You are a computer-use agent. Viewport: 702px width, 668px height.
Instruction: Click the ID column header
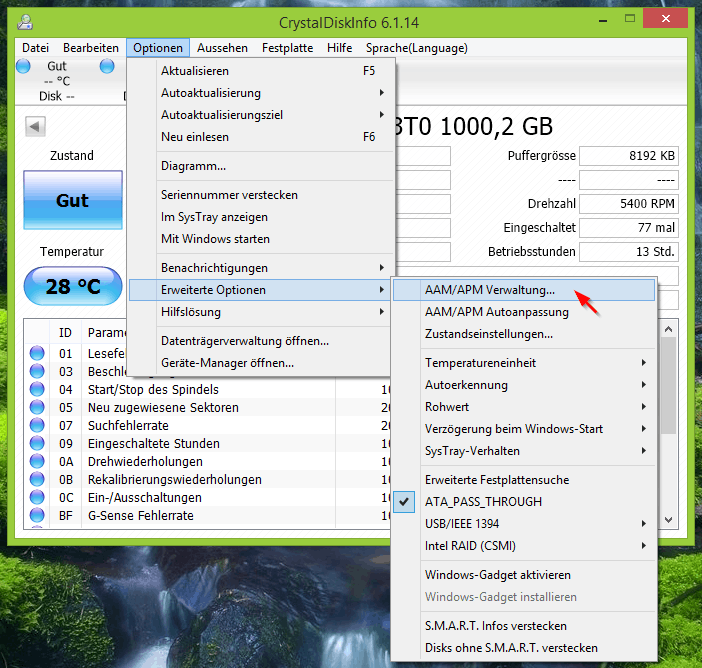tap(65, 332)
